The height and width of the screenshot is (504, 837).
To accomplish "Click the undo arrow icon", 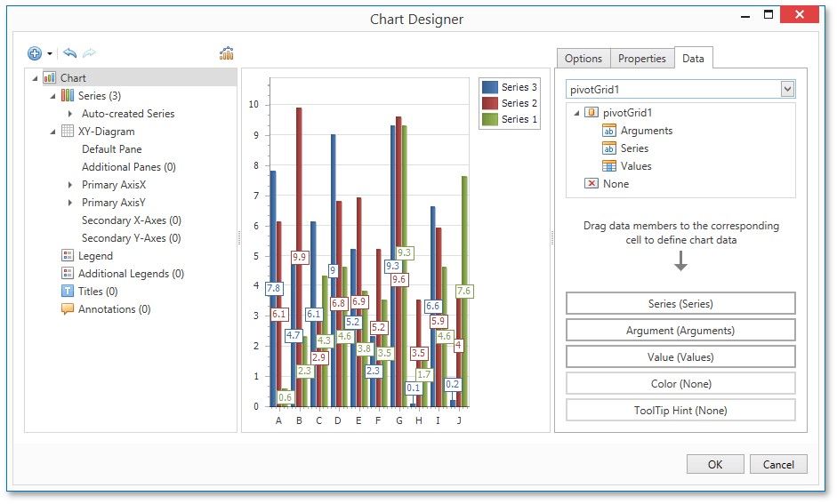I will (69, 53).
